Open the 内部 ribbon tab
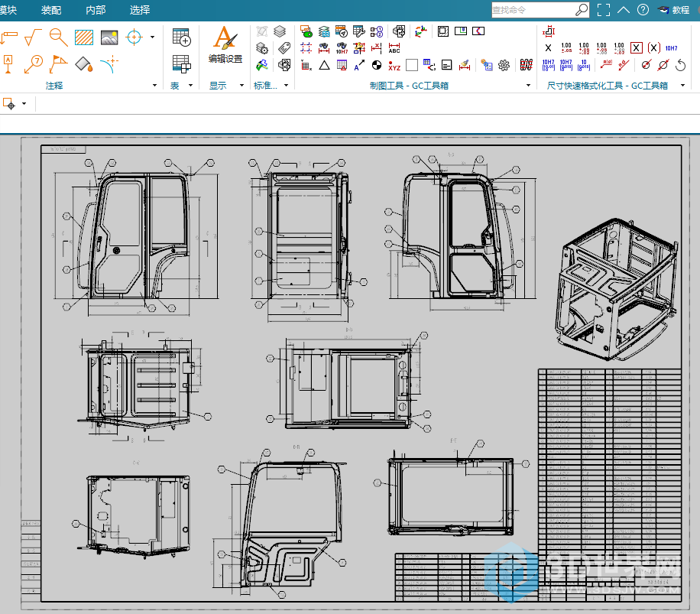Screen dimensions: 700x614 96,10
